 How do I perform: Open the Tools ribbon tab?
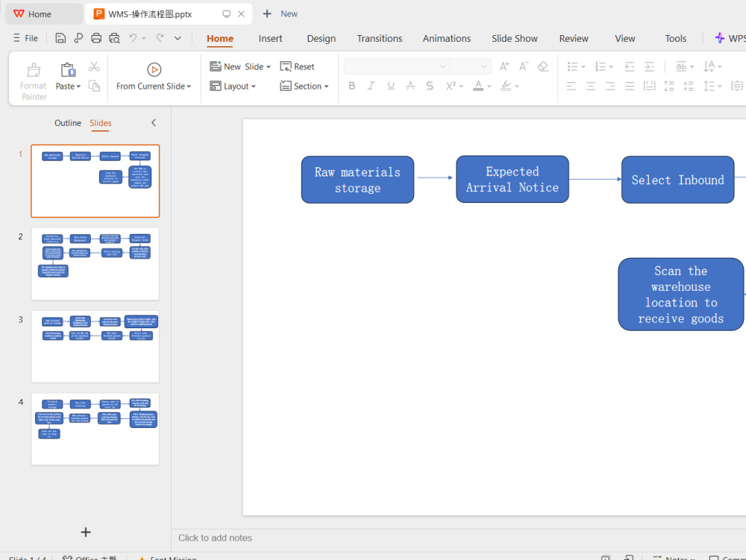[676, 39]
